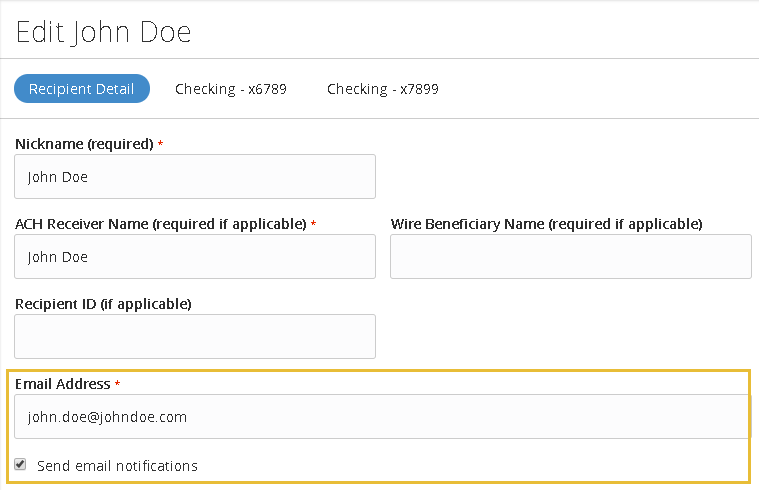Click the 'Nickname (required)' field label
This screenshot has height=490, width=759.
tap(84, 144)
